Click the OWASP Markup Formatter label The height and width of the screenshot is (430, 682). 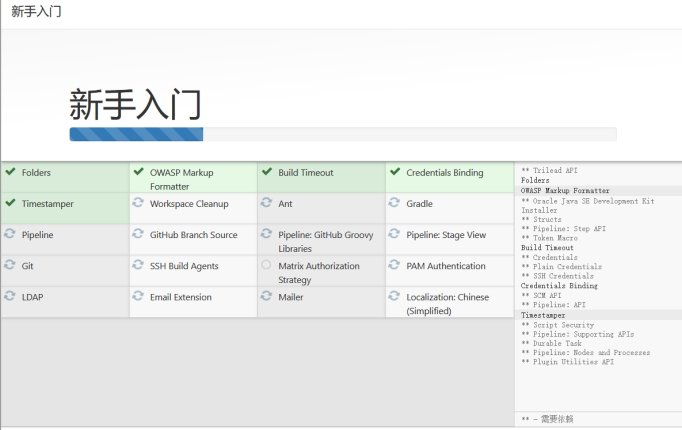181,180
